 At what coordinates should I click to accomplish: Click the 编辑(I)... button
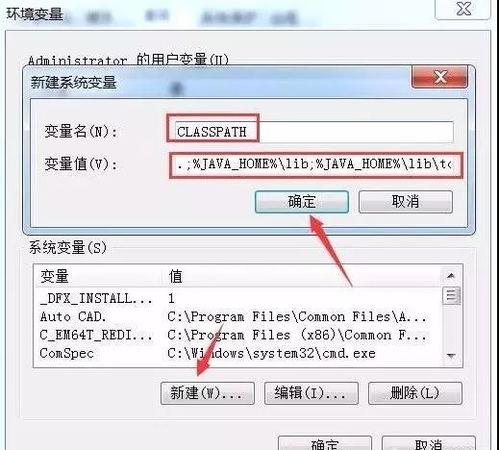pos(311,393)
